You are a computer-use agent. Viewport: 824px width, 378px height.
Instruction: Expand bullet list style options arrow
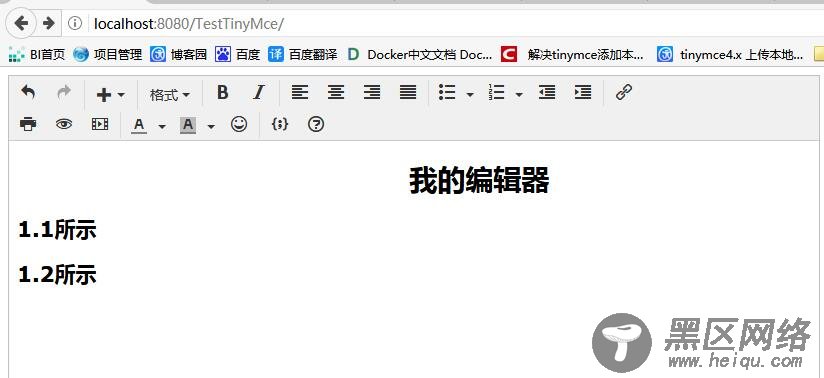(470, 95)
